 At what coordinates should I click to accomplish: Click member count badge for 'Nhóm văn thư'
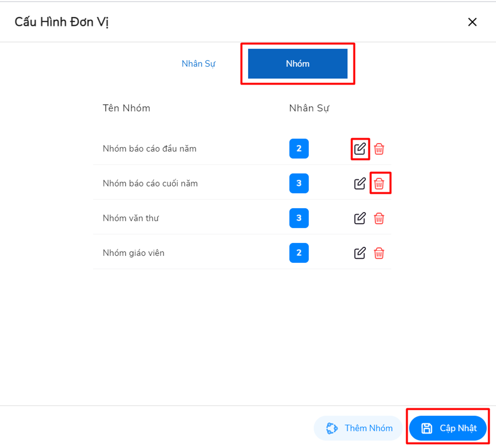click(299, 218)
